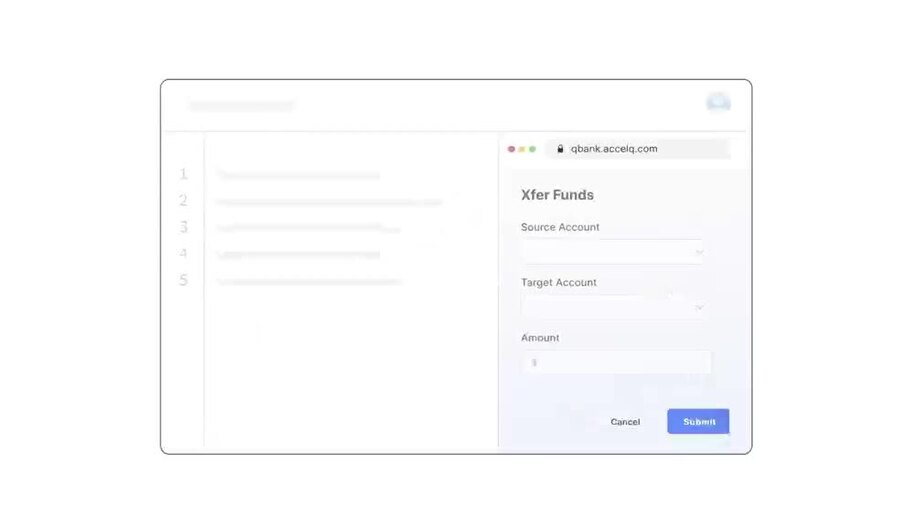The height and width of the screenshot is (513, 912).
Task: Select step number 2 in the list
Action: [x=183, y=201]
